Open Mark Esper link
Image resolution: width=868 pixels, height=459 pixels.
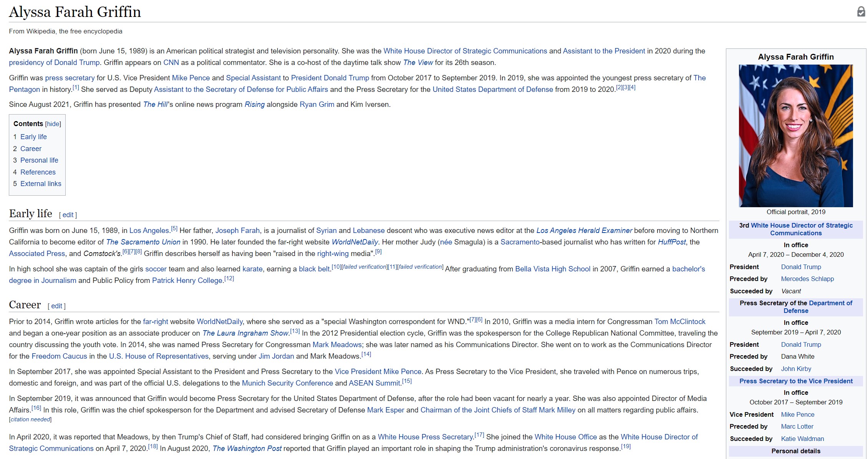(386, 410)
